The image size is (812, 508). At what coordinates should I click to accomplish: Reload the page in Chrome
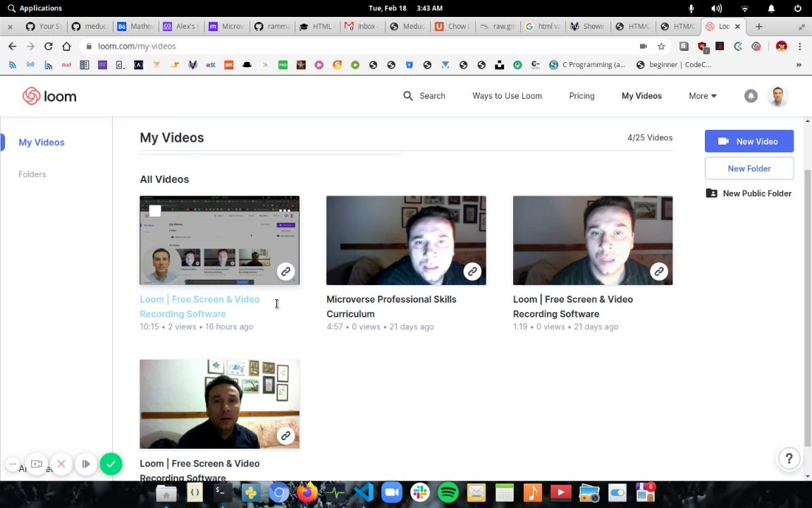48,46
